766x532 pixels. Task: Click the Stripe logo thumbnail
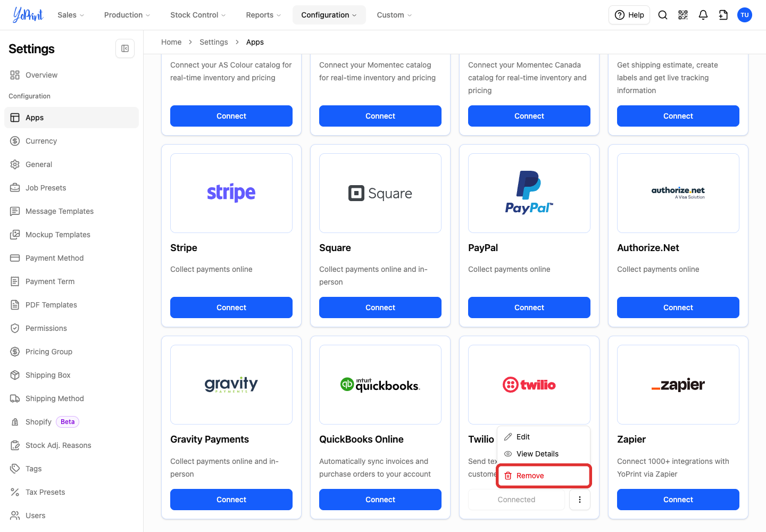pyautogui.click(x=231, y=193)
